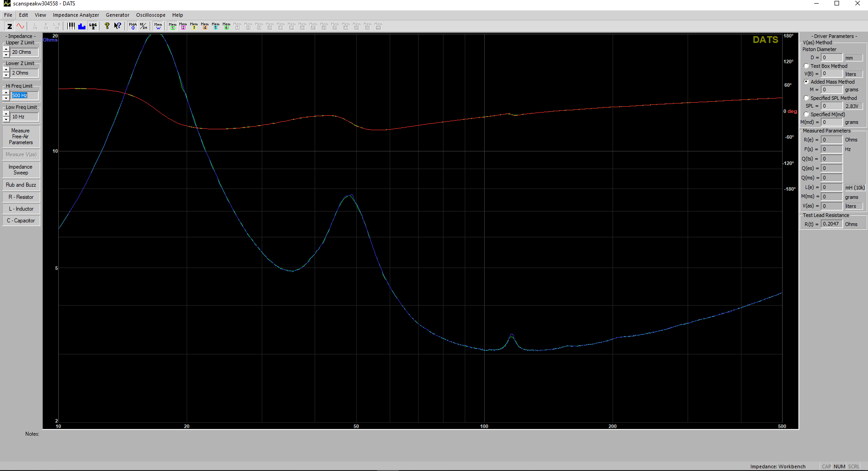868x471 pixels.
Task: Toggle the RE/IM display icon
Action: click(143, 26)
